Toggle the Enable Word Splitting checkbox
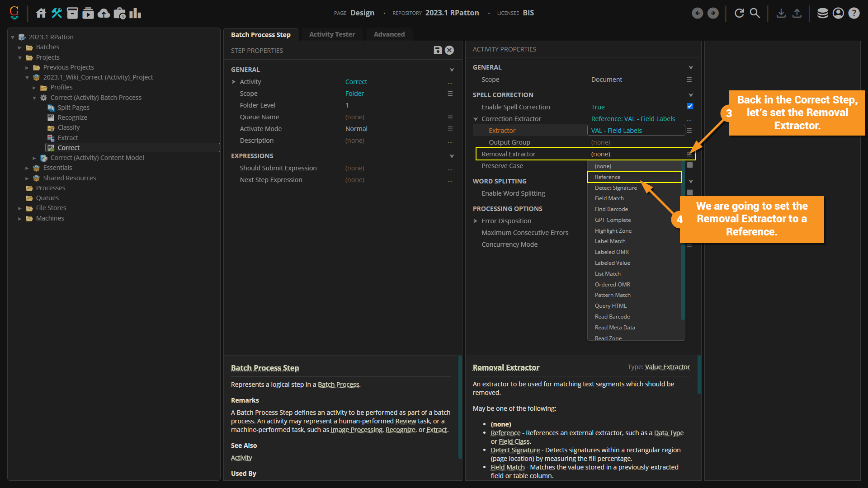868x488 pixels. click(x=689, y=193)
